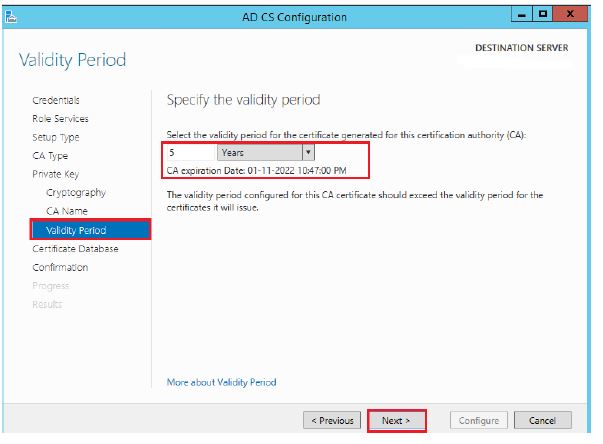Viewport: 603px width, 444px height.
Task: Navigate to the CA Type step
Action: coord(50,156)
